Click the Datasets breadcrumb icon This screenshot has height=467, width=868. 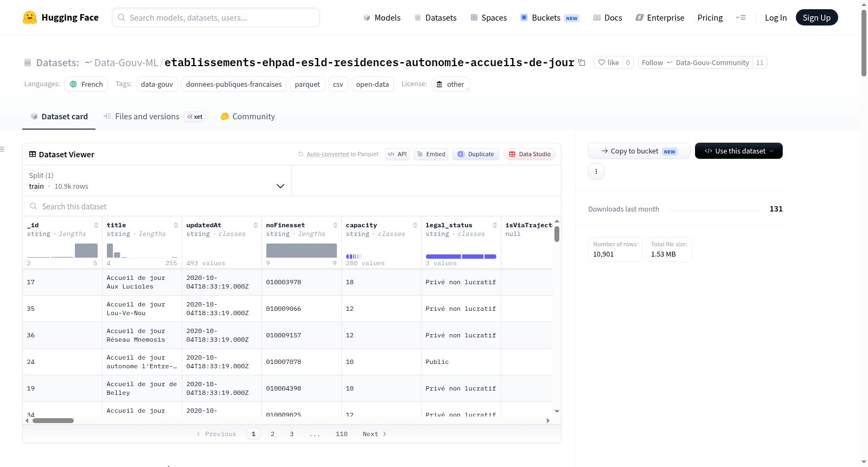coord(28,63)
